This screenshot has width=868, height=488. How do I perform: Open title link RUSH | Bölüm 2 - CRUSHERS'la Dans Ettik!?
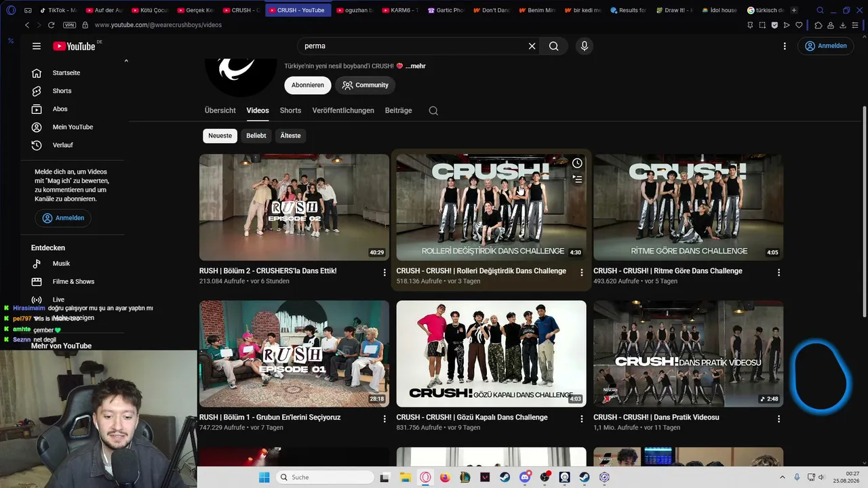point(268,271)
